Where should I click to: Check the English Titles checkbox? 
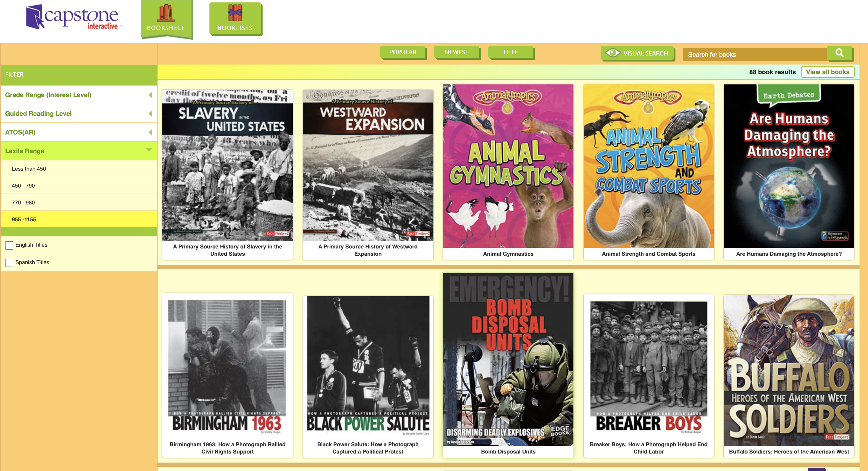(x=9, y=245)
